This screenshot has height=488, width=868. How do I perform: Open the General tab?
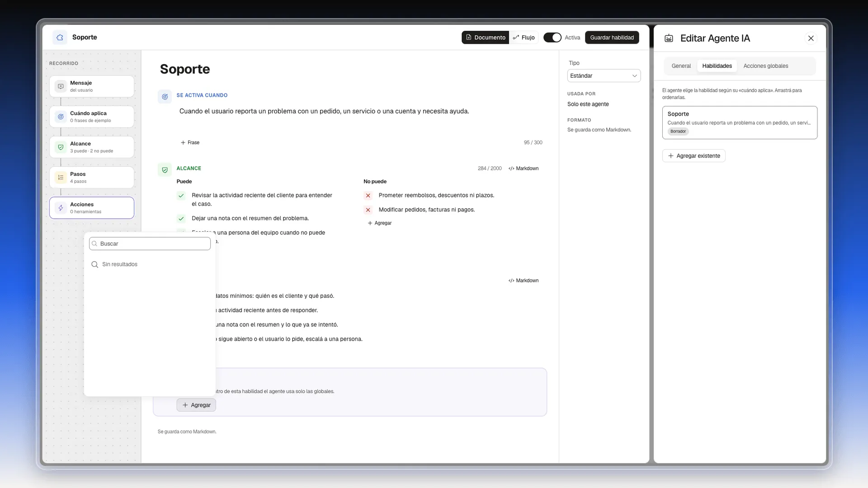pos(681,66)
